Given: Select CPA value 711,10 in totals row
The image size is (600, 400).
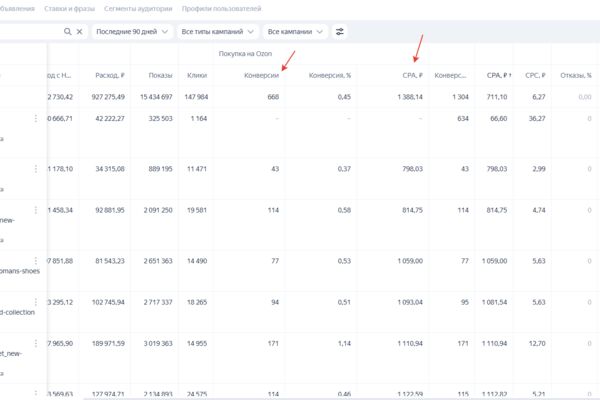Looking at the screenshot, I should (x=497, y=97).
